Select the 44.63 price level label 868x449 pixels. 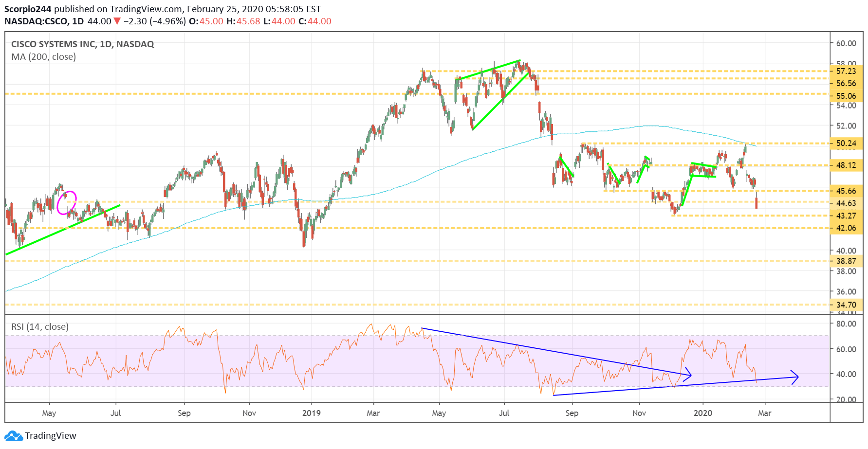coord(846,203)
